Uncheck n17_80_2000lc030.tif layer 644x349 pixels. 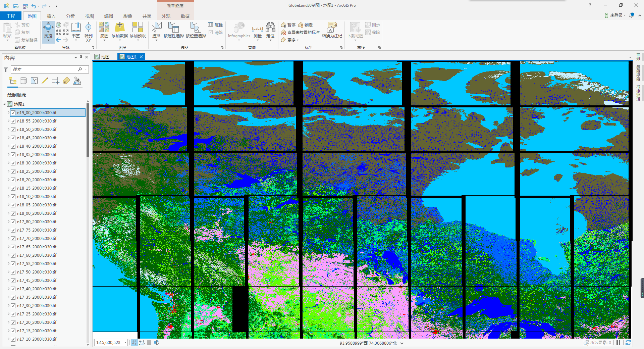pyautogui.click(x=13, y=222)
